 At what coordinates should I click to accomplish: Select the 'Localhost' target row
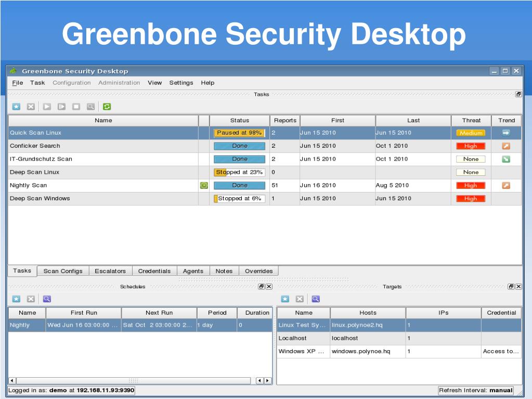click(399, 338)
